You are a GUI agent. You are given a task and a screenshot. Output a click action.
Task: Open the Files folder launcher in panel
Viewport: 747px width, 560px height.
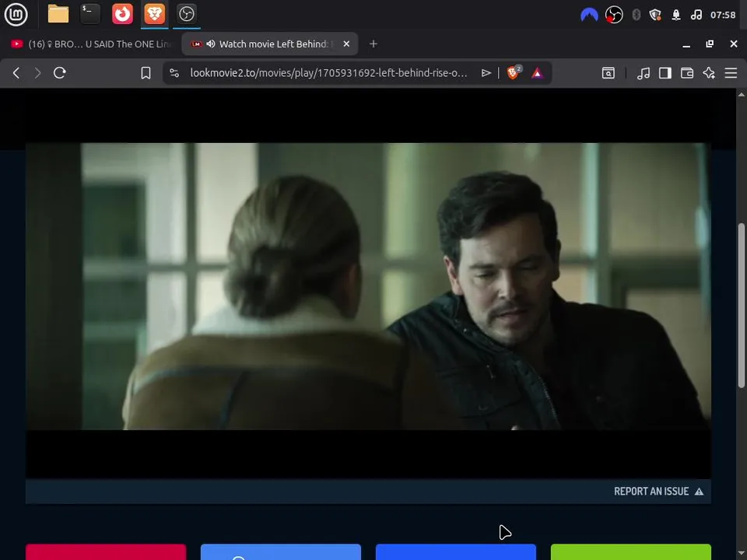[x=58, y=14]
